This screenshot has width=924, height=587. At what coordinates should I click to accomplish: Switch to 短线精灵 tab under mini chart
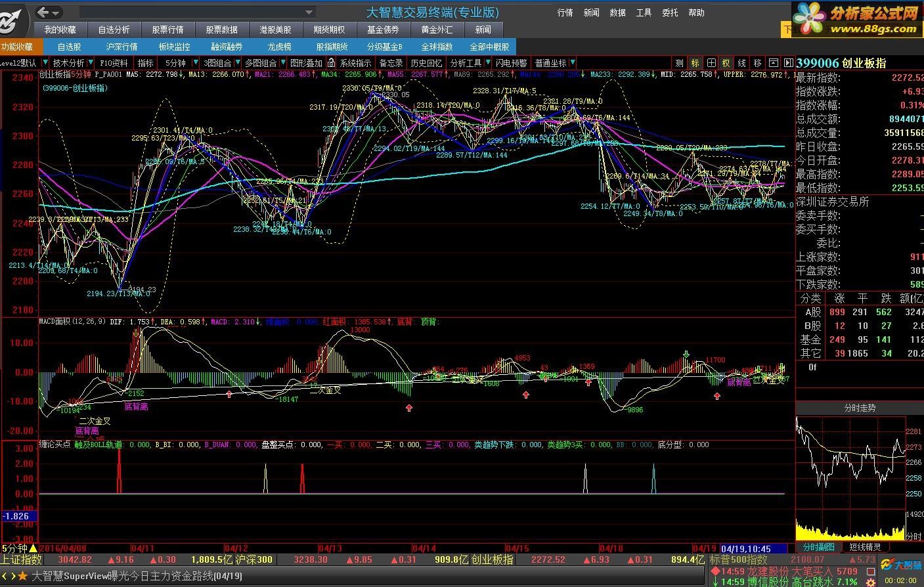click(866, 547)
